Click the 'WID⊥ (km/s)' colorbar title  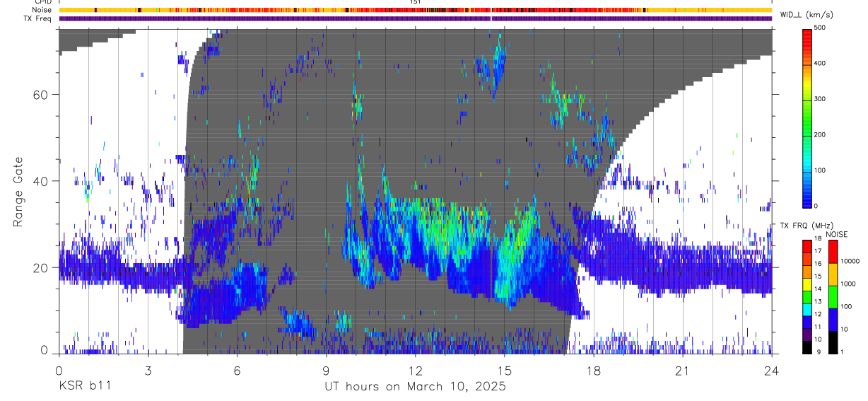pos(807,15)
